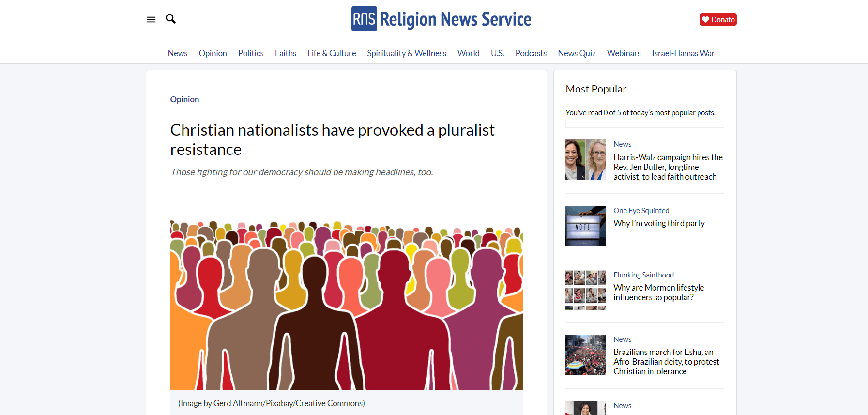The image size is (868, 415).
Task: Click the VOTE sign thumbnail
Action: coord(585,226)
